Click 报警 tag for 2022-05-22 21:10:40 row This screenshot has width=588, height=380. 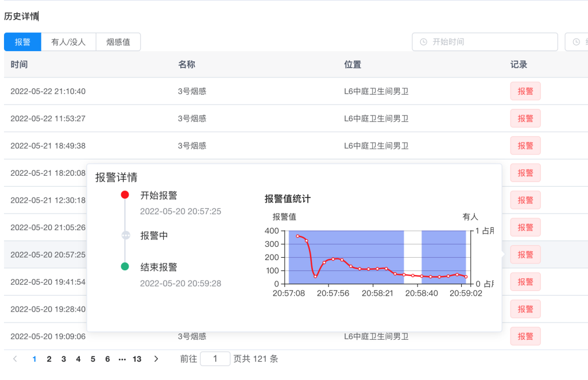(x=525, y=91)
